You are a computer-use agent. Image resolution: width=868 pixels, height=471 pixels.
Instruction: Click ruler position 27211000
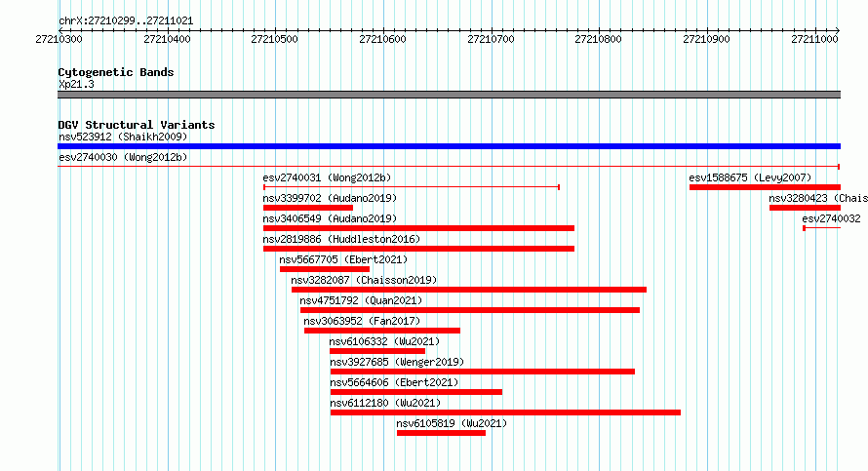pyautogui.click(x=815, y=39)
